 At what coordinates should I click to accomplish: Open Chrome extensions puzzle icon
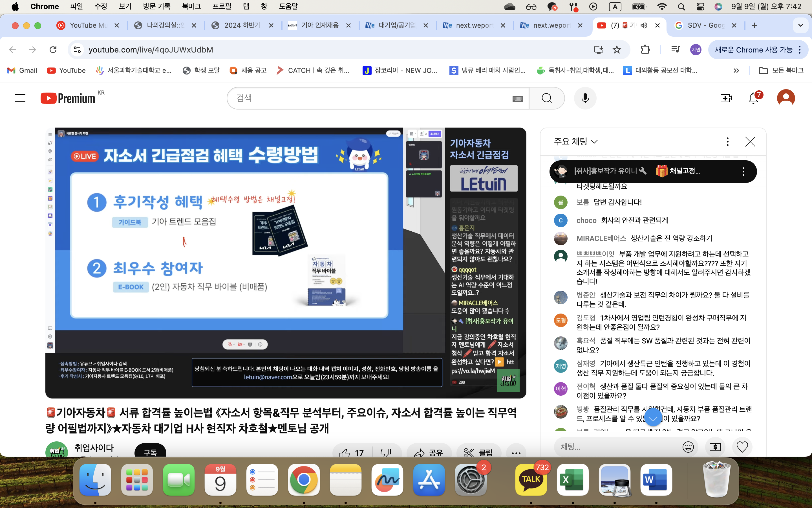[x=645, y=50]
